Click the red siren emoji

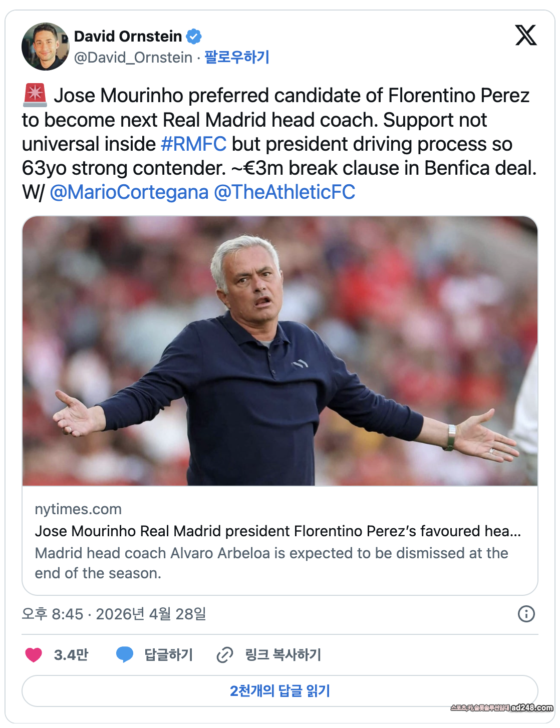35,95
